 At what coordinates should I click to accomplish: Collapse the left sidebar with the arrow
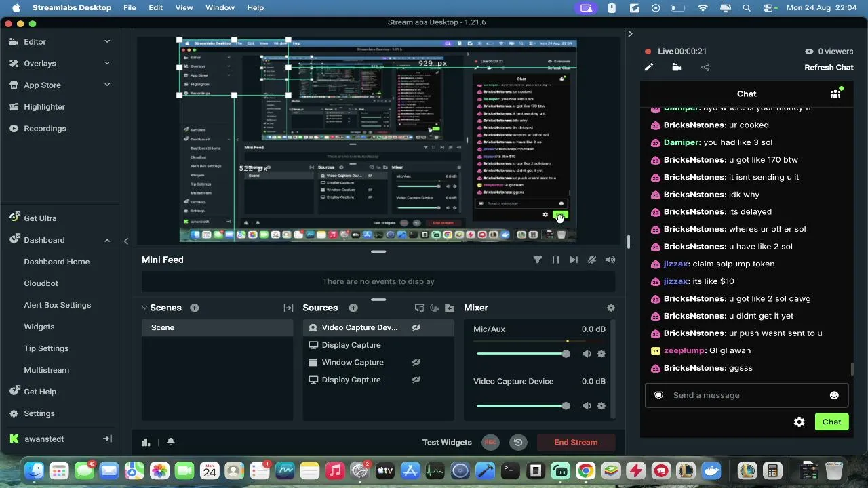click(x=126, y=241)
